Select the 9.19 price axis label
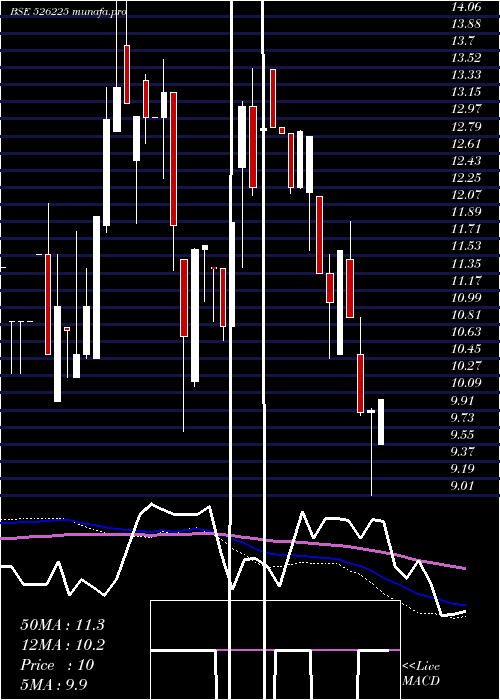This screenshot has width=500, height=700. (462, 469)
